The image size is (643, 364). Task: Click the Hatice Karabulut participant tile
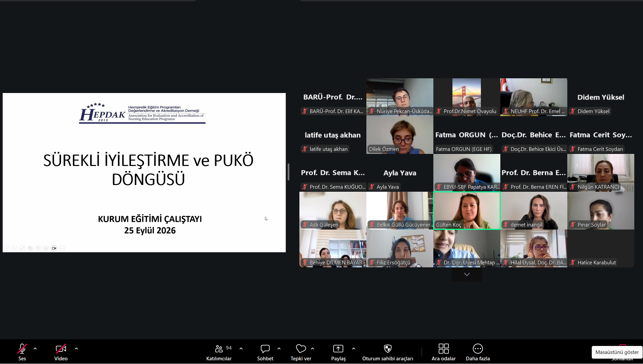tap(601, 248)
